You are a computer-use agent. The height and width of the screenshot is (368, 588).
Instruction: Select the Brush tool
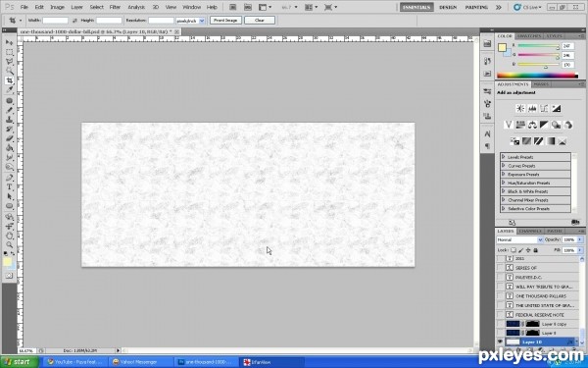(x=10, y=110)
